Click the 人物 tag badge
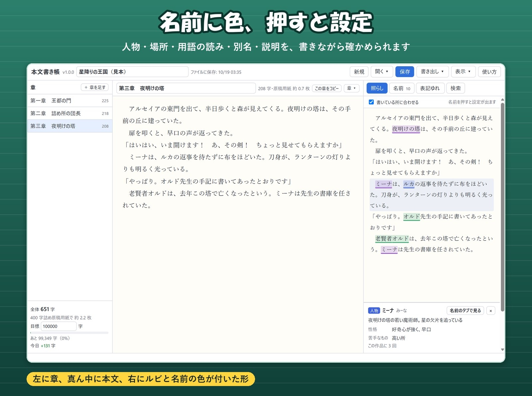 tap(374, 310)
